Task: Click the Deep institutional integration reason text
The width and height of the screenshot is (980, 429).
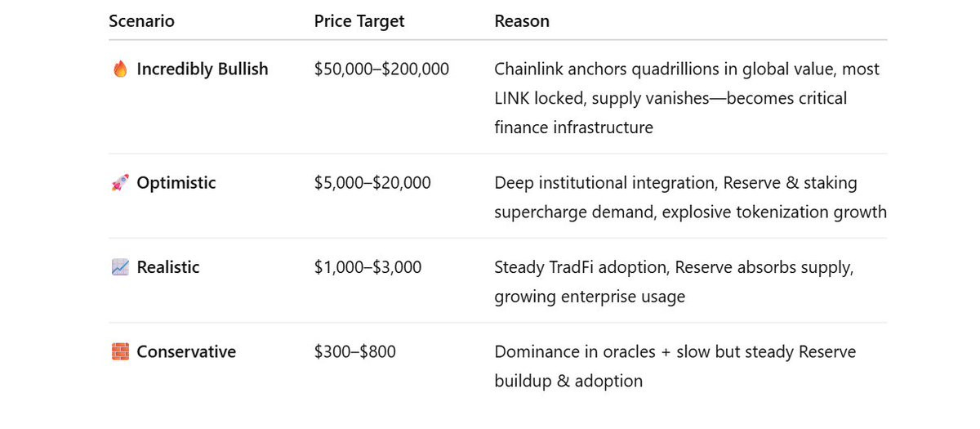Action: tap(691, 198)
